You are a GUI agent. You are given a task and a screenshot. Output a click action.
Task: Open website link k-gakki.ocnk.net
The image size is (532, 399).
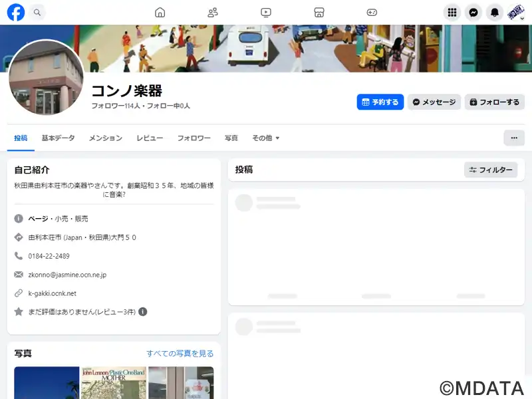[x=53, y=293]
